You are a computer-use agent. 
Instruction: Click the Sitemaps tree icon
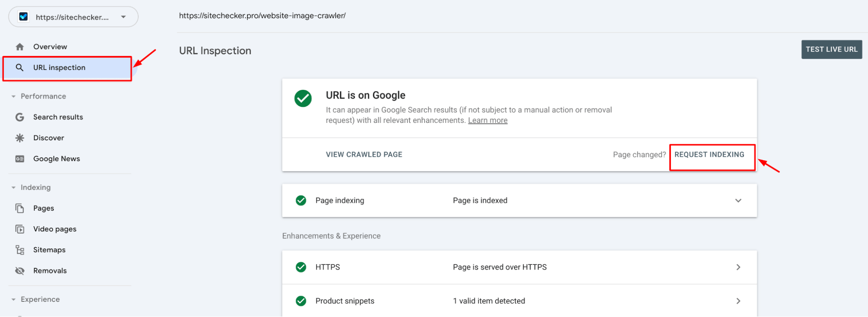[x=20, y=250]
